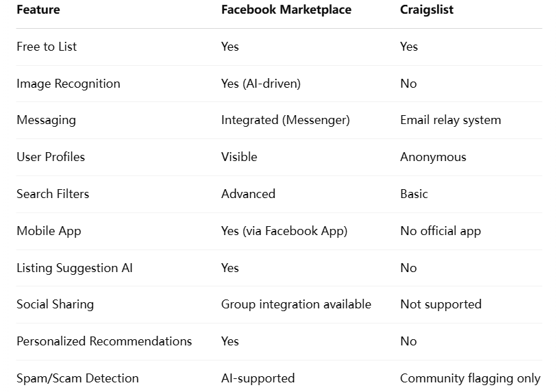Image resolution: width=557 pixels, height=392 pixels.
Task: Select the Community flagging only cell
Action: click(470, 378)
